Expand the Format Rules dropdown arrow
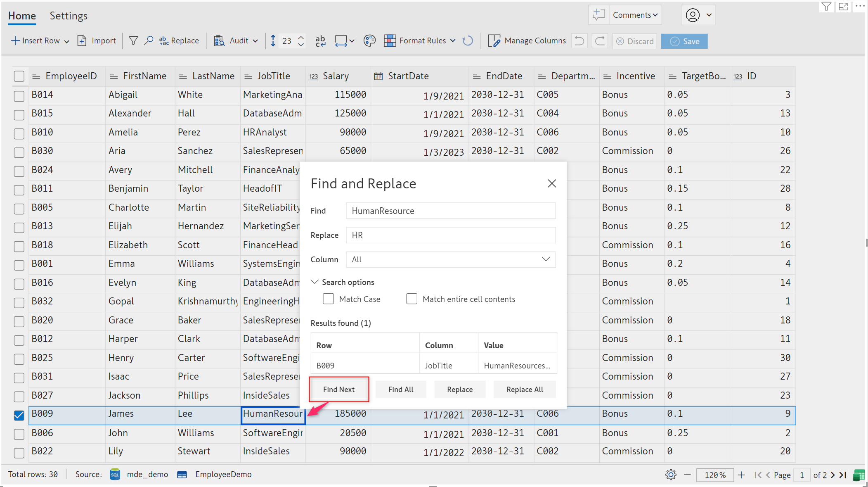Image resolution: width=868 pixels, height=487 pixels. click(453, 41)
